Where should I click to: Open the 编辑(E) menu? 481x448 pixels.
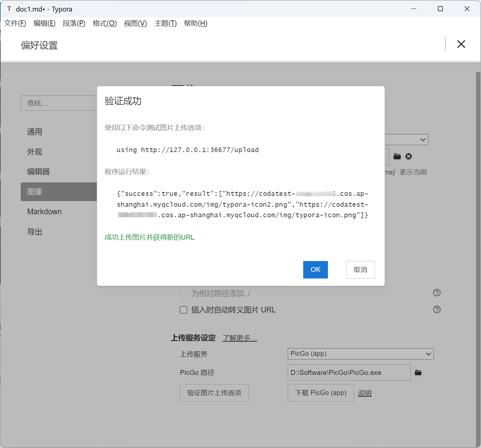44,23
